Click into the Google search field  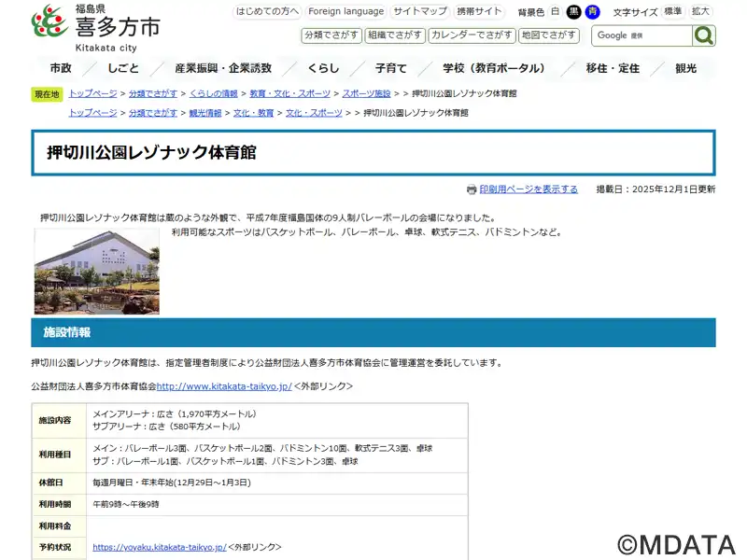tap(641, 35)
